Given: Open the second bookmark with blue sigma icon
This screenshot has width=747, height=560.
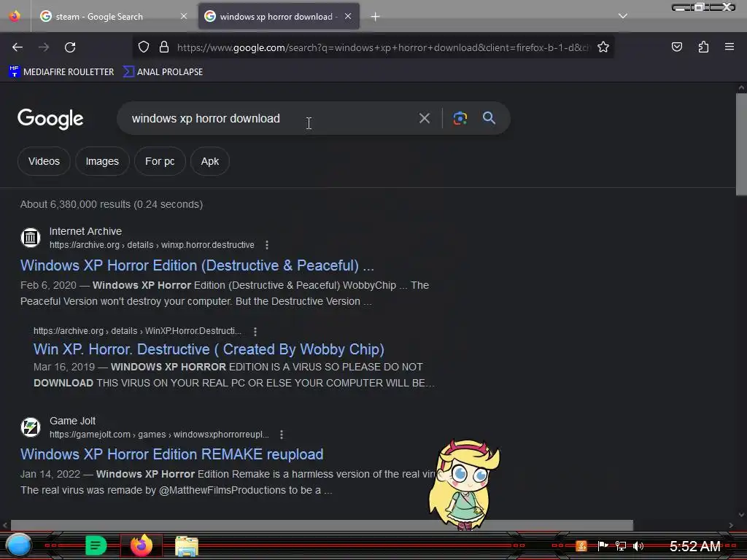Looking at the screenshot, I should (x=163, y=72).
